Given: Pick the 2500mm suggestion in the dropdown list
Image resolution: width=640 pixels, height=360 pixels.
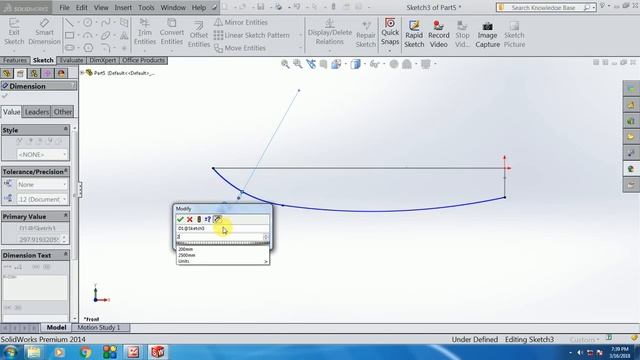Looking at the screenshot, I should [187, 255].
